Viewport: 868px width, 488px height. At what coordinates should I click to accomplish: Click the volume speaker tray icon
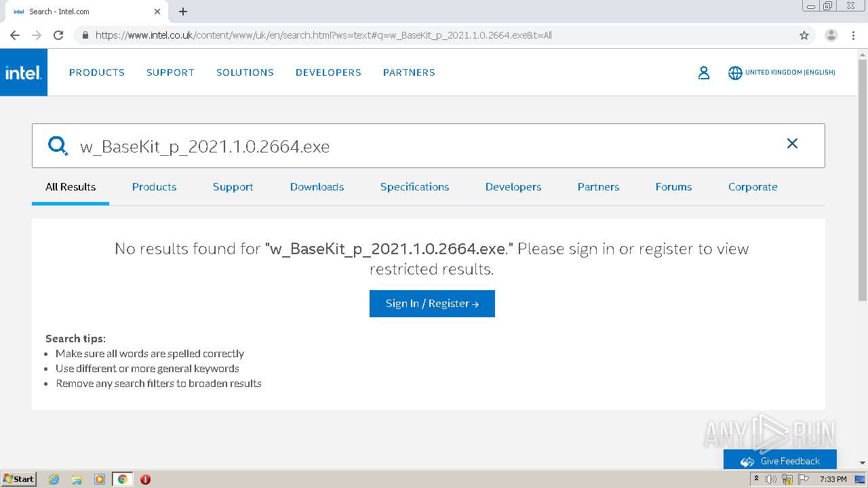(771, 479)
